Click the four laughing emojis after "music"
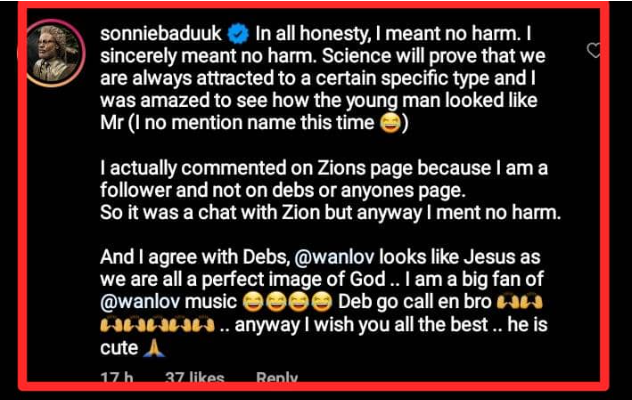Viewport: 632px width, 400px height. click(287, 302)
